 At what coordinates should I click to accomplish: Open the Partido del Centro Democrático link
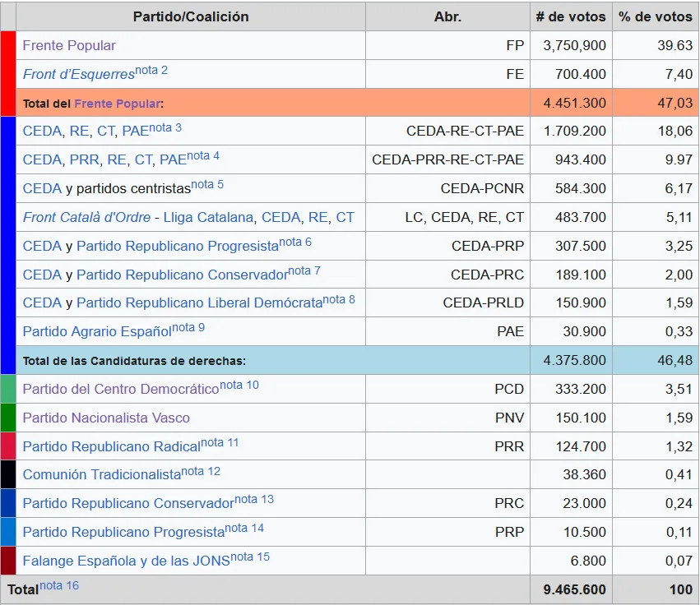tap(121, 389)
